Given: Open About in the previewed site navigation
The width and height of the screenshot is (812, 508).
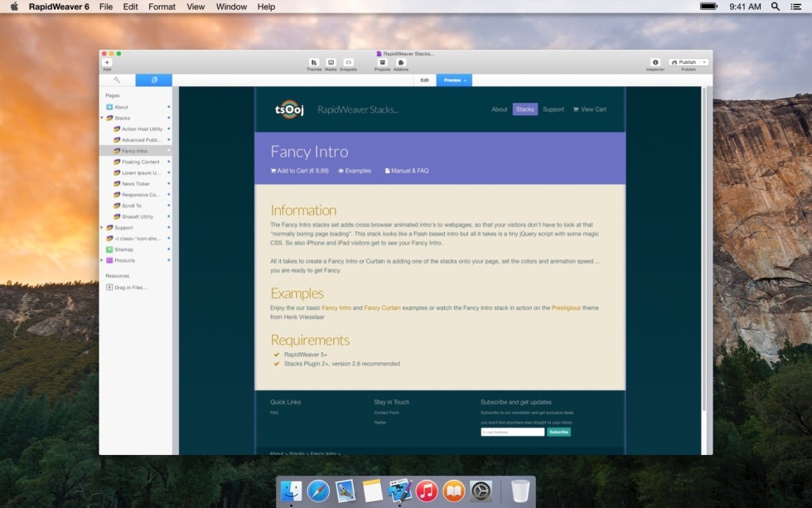Looking at the screenshot, I should tap(499, 109).
